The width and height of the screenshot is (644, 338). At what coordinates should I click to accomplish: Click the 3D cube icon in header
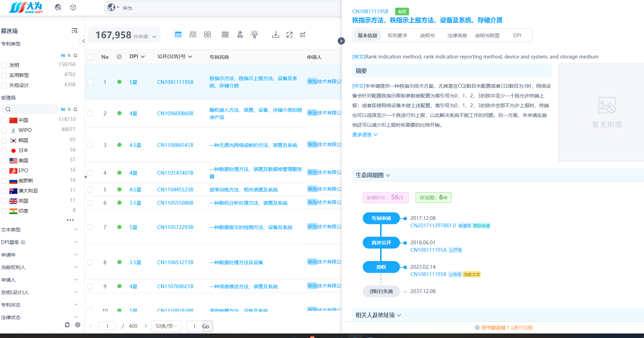click(73, 7)
